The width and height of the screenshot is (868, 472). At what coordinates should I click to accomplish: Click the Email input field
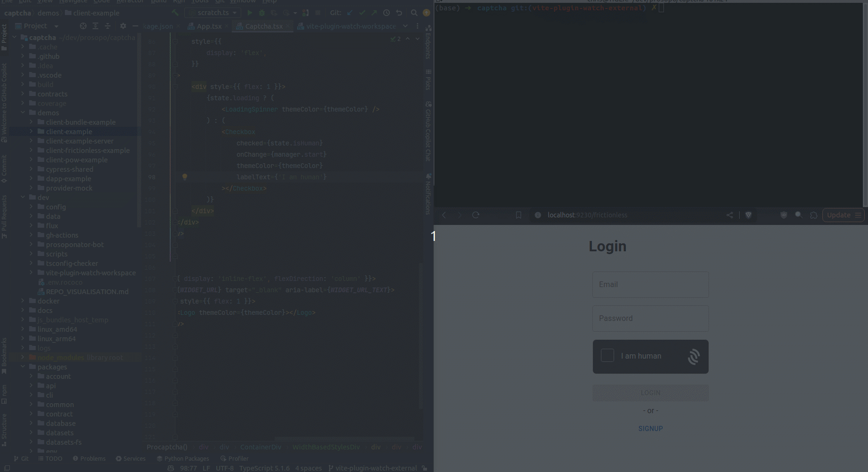pyautogui.click(x=650, y=285)
